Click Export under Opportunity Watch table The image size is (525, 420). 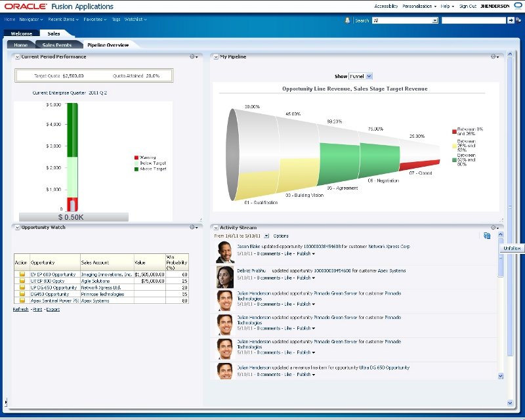tap(53, 309)
